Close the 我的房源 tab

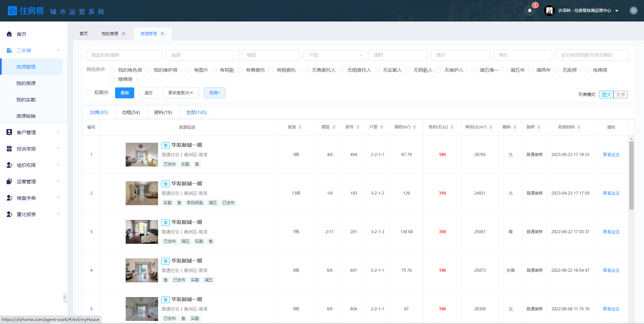124,33
